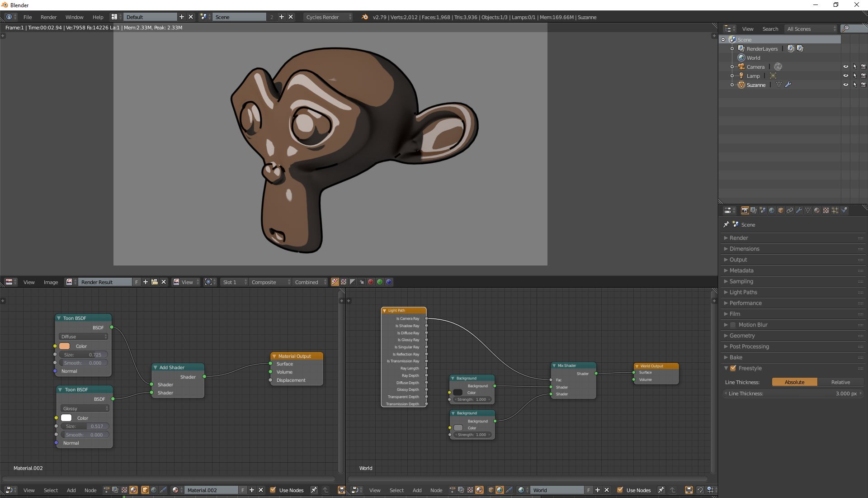Uncheck Use Nodes for Material.002
The width and height of the screenshot is (868, 498).
point(273,490)
